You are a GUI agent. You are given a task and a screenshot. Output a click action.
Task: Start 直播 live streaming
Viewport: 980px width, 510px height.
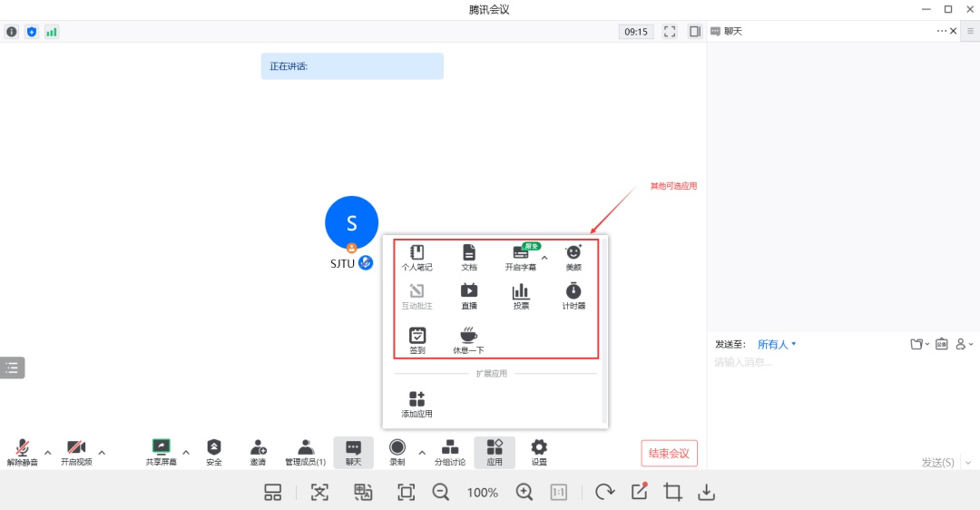click(x=469, y=296)
